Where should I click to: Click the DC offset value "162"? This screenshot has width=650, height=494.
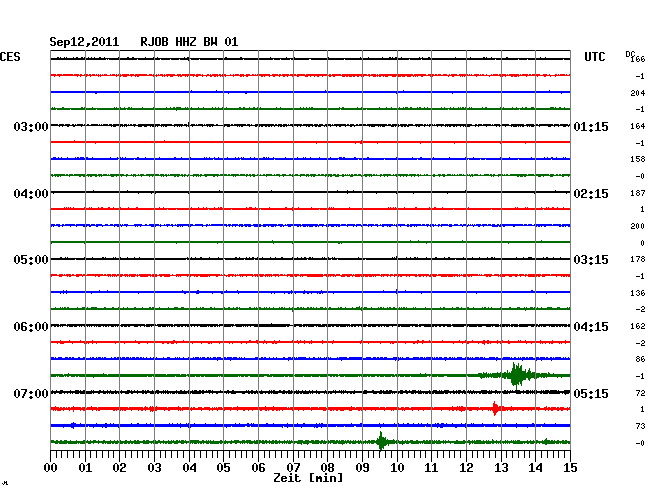pos(638,326)
